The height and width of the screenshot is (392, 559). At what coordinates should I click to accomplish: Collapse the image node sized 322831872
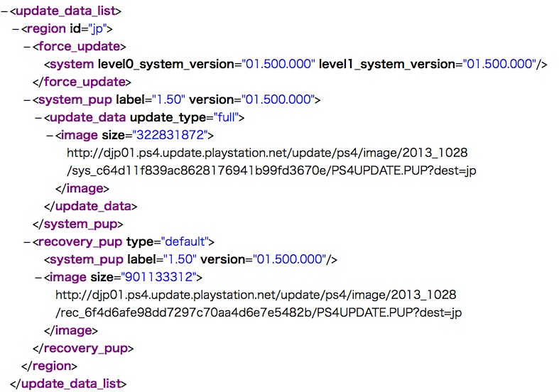[50, 135]
